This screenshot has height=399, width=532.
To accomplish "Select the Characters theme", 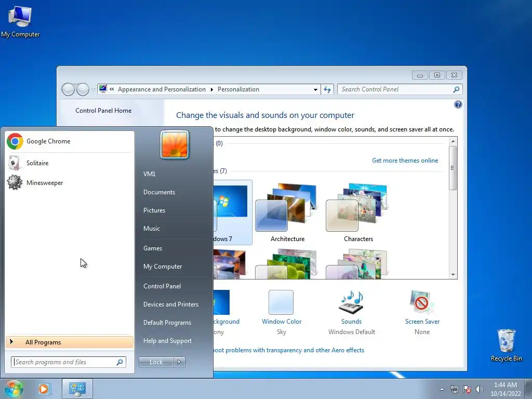I will coord(358,212).
